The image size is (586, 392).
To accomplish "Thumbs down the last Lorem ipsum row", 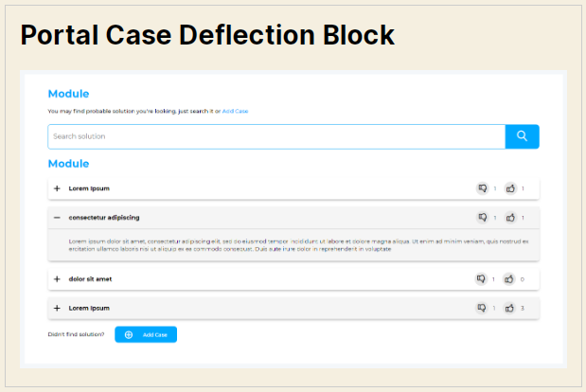I will pyautogui.click(x=482, y=308).
